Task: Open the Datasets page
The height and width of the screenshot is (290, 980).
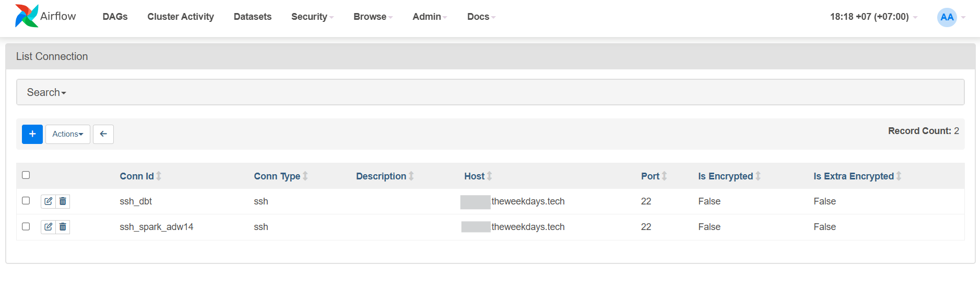Action: [x=253, y=17]
